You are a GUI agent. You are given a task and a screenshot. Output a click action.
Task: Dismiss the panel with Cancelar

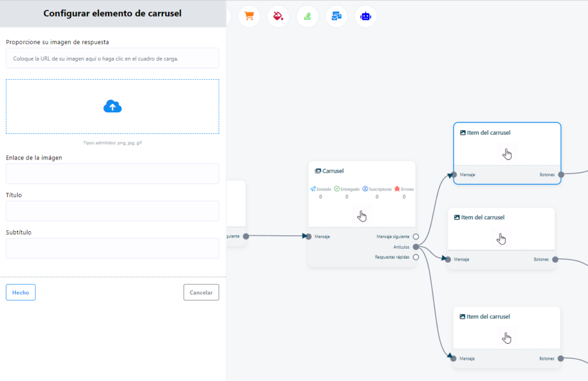point(201,292)
